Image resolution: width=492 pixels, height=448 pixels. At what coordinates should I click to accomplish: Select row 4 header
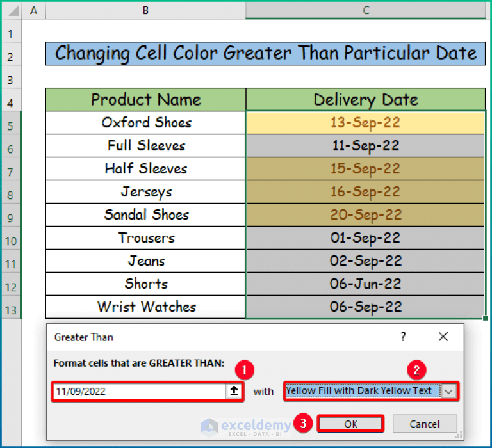(x=12, y=100)
